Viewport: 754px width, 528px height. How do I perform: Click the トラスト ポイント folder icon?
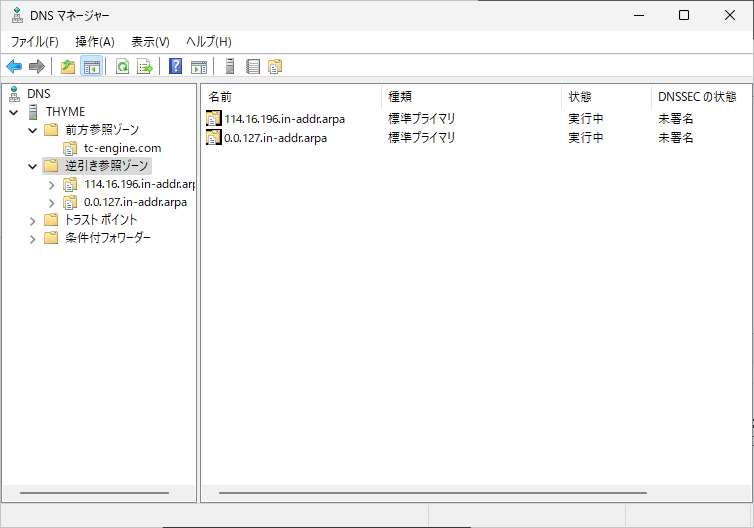pyautogui.click(x=51, y=220)
